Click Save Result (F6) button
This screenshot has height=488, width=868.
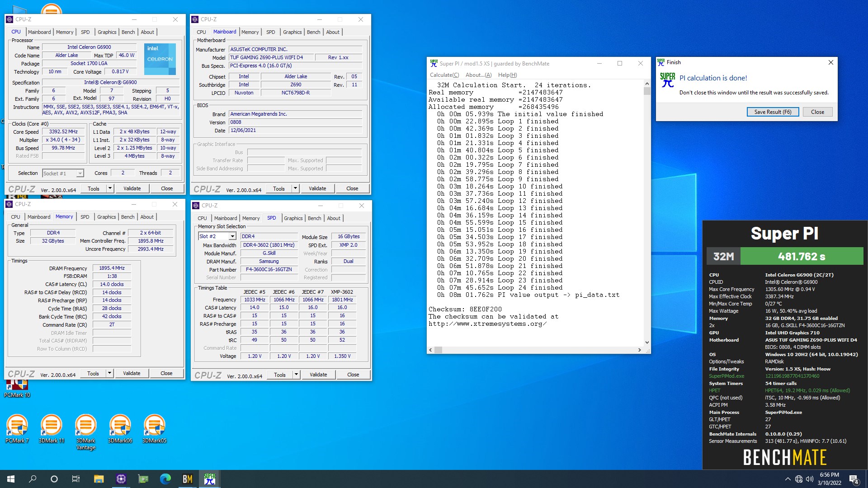[x=773, y=112]
